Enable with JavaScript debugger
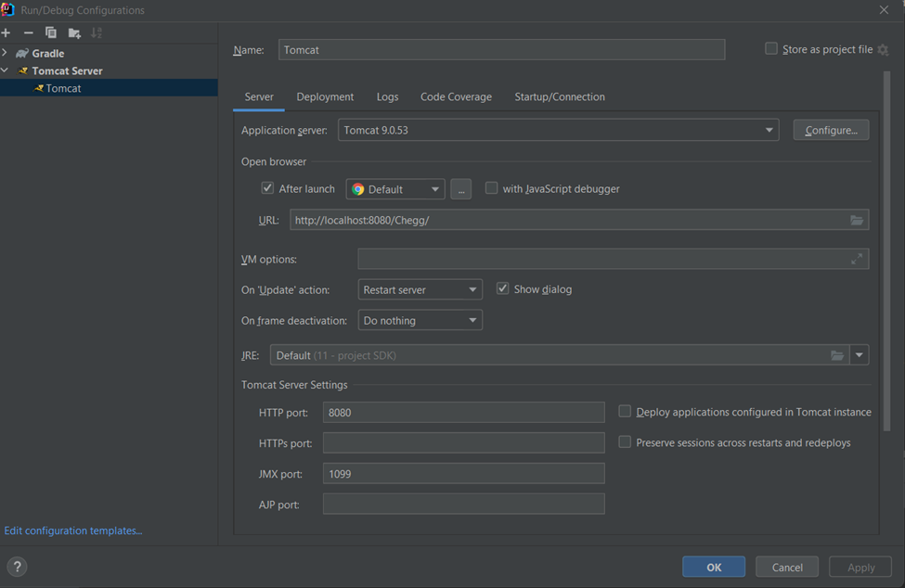 (491, 188)
